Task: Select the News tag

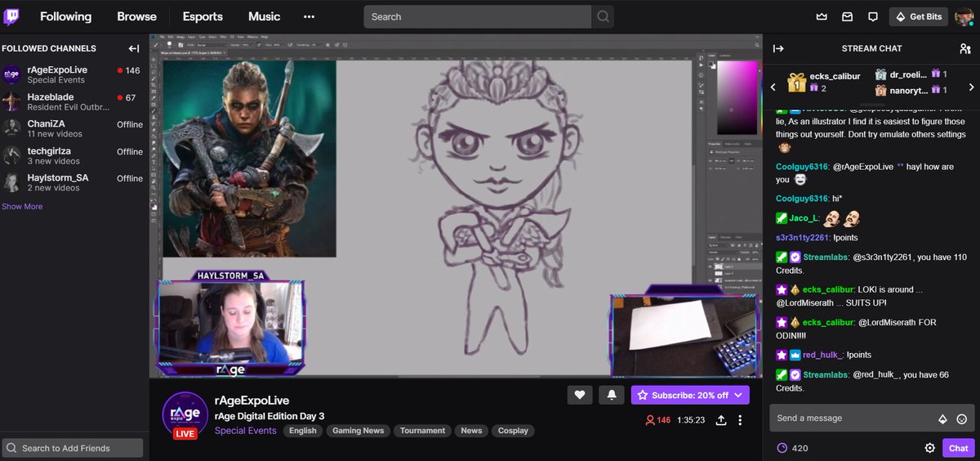Action: [x=471, y=431]
